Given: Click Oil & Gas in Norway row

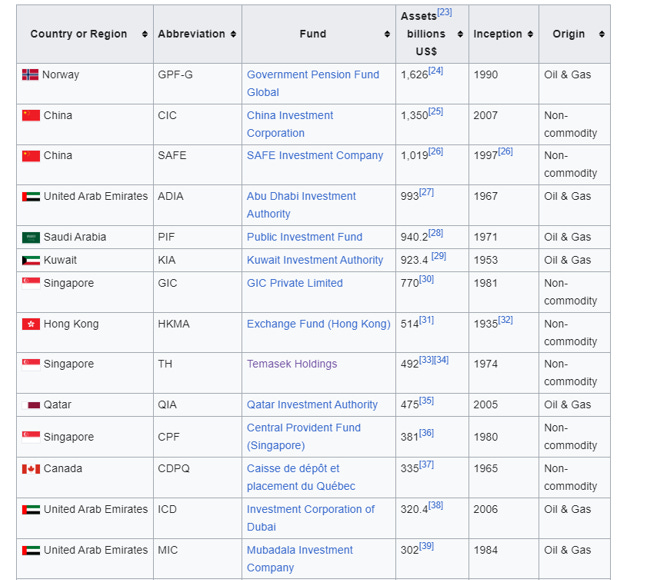Looking at the screenshot, I should (567, 75).
